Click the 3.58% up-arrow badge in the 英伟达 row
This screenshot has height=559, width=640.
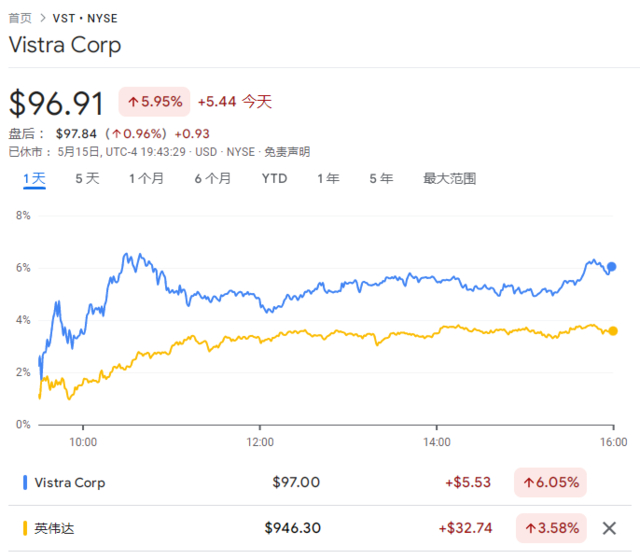click(549, 528)
